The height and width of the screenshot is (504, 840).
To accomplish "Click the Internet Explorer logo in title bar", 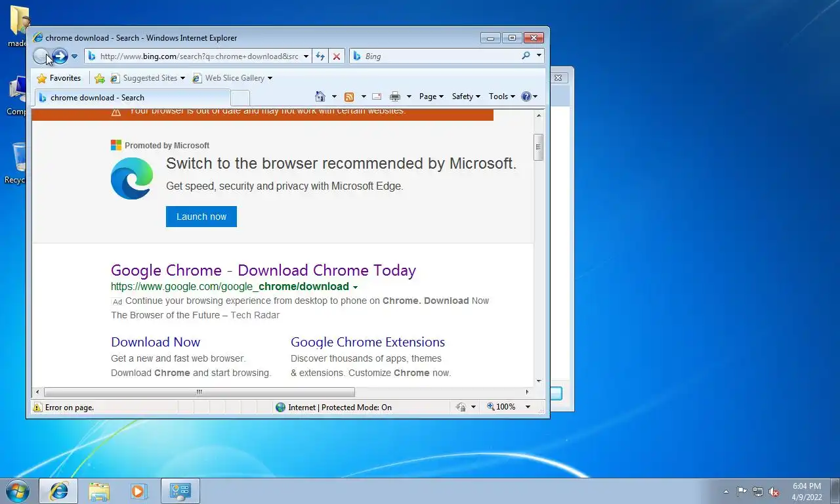I will [x=38, y=37].
